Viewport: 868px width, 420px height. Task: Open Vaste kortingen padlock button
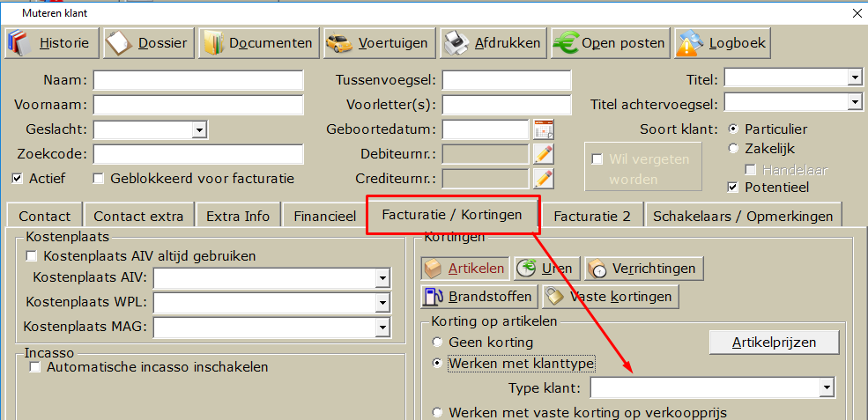click(611, 297)
